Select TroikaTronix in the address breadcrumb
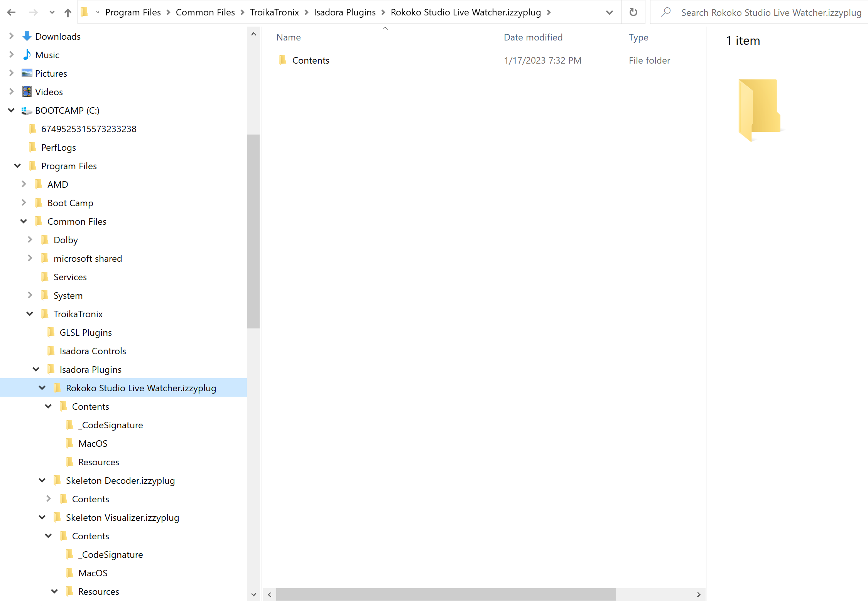This screenshot has width=868, height=606. 274,12
